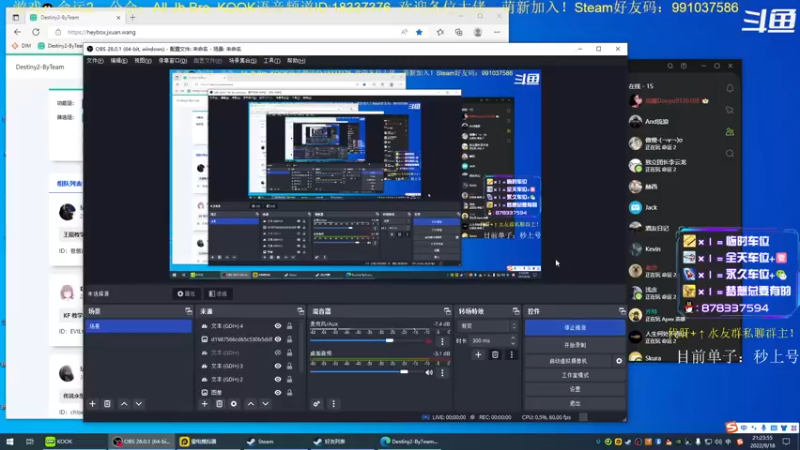The width and height of the screenshot is (800, 450).
Task: Enable studio mode button
Action: (x=575, y=375)
